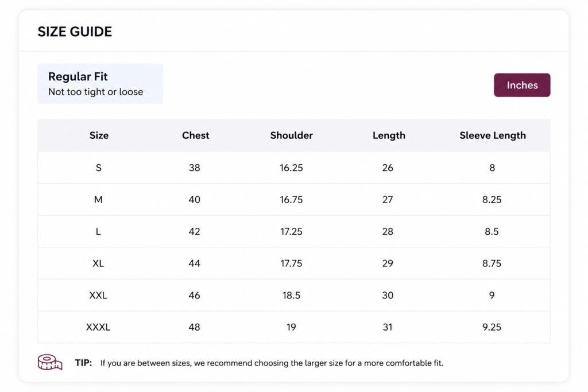Viewport: 588px width, 392px height.
Task: Select the Regular Fit label box
Action: (x=100, y=84)
